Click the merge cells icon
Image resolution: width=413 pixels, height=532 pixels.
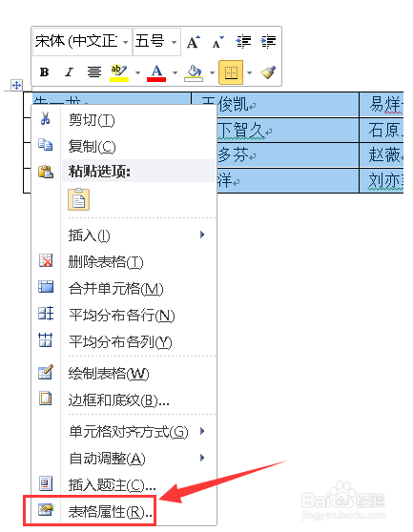tap(46, 287)
